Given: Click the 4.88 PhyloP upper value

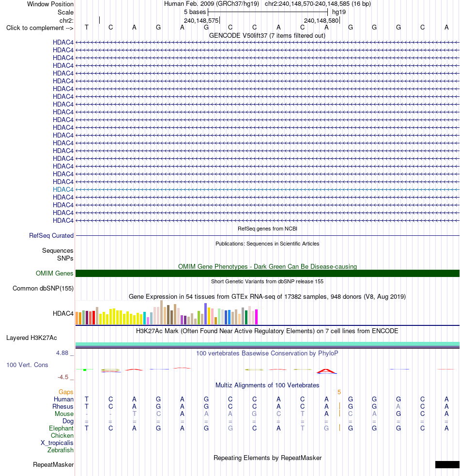Looking at the screenshot, I should coord(62,353).
